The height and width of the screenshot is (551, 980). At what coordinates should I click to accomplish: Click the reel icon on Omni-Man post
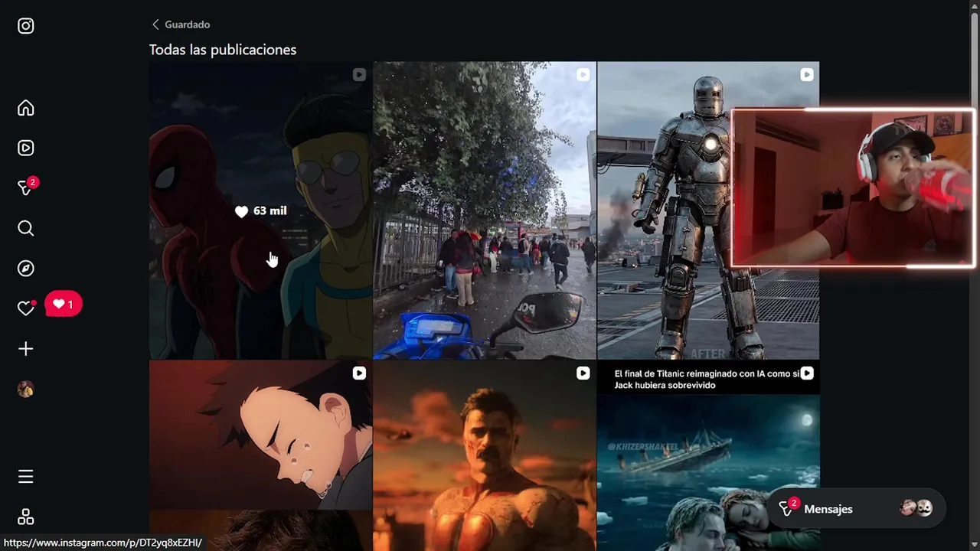pyautogui.click(x=583, y=373)
